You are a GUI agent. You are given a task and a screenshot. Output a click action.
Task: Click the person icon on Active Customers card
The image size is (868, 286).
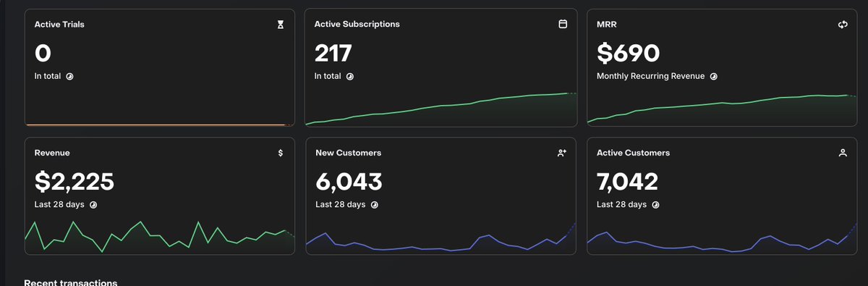[843, 153]
